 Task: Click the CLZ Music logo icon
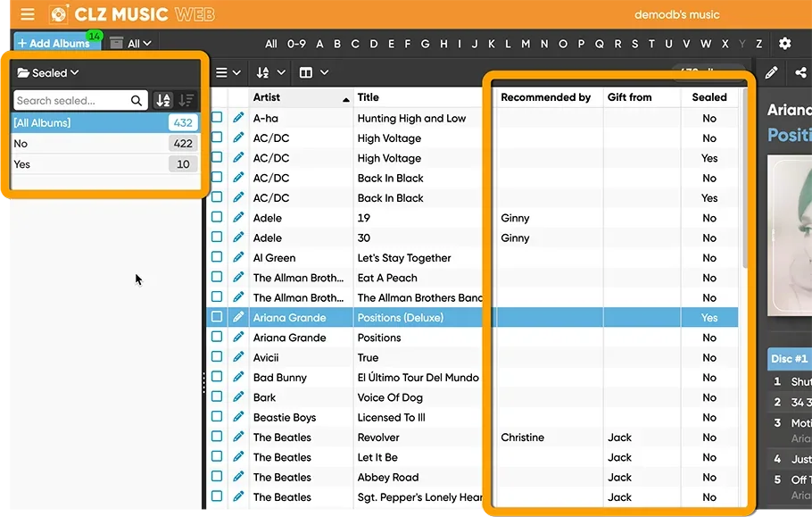(x=59, y=14)
